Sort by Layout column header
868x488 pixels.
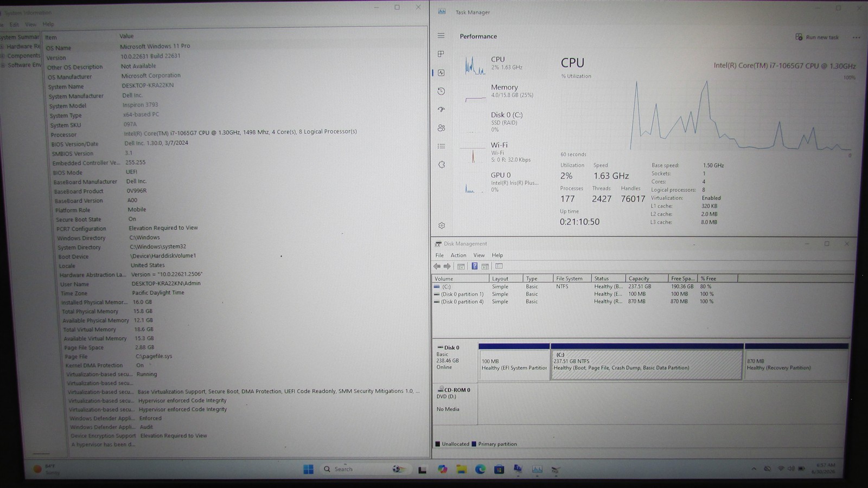(x=506, y=279)
